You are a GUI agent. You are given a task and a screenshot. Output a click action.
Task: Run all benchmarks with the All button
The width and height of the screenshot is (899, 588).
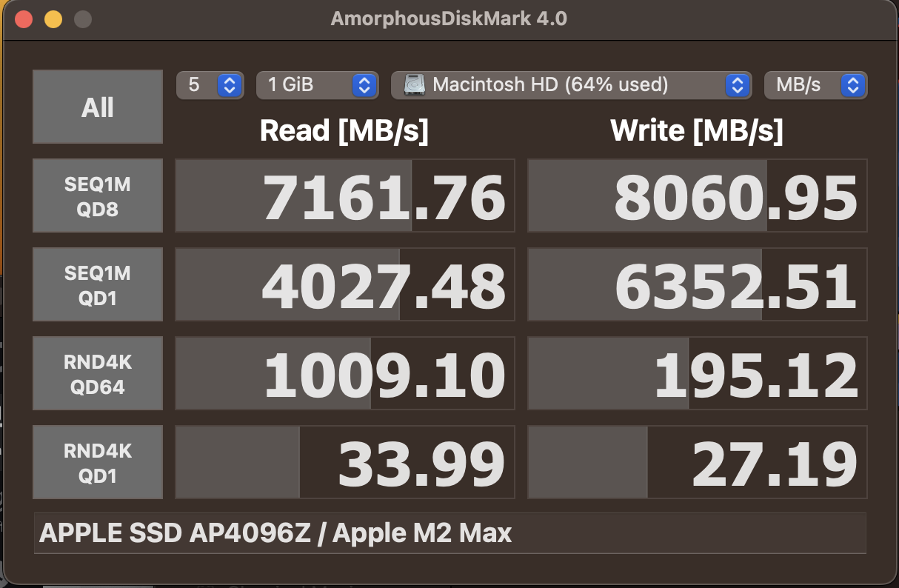point(97,106)
